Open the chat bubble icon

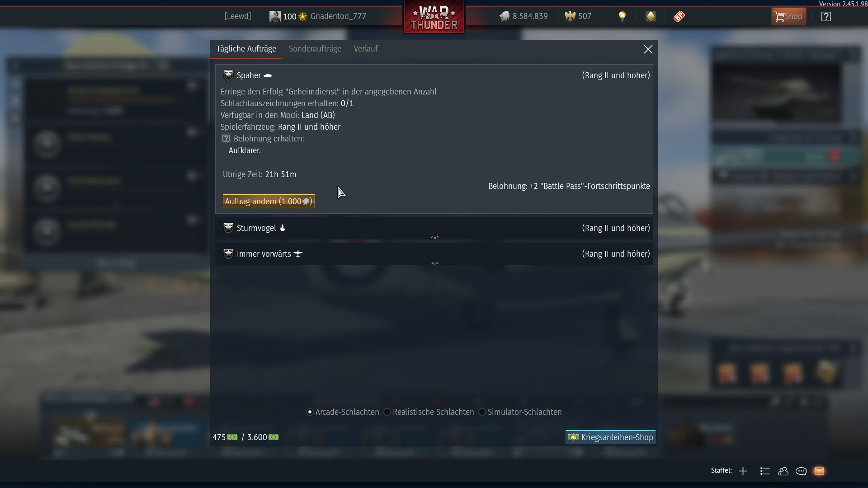pos(801,471)
